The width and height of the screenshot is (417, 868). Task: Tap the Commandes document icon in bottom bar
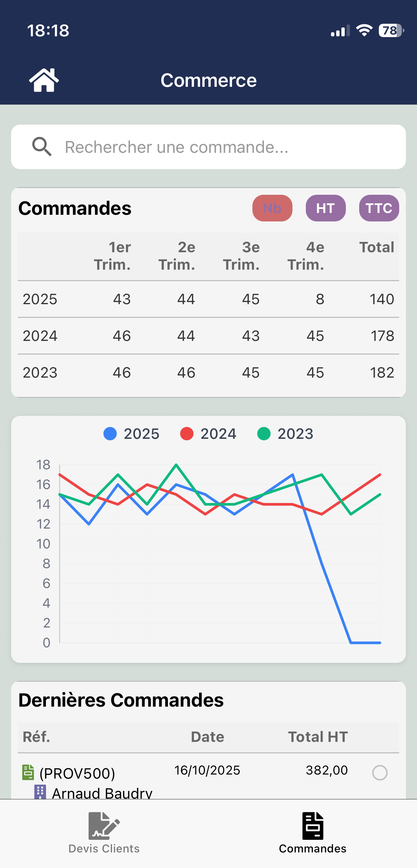(312, 826)
